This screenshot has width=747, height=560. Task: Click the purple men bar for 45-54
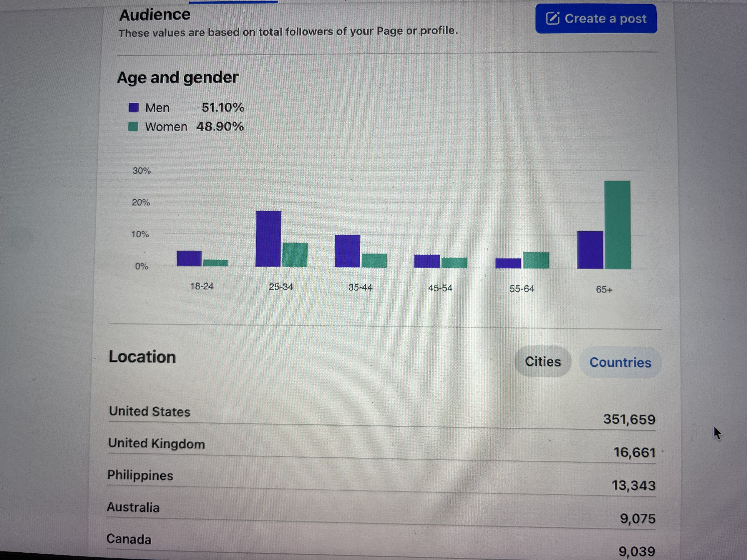[427, 261]
